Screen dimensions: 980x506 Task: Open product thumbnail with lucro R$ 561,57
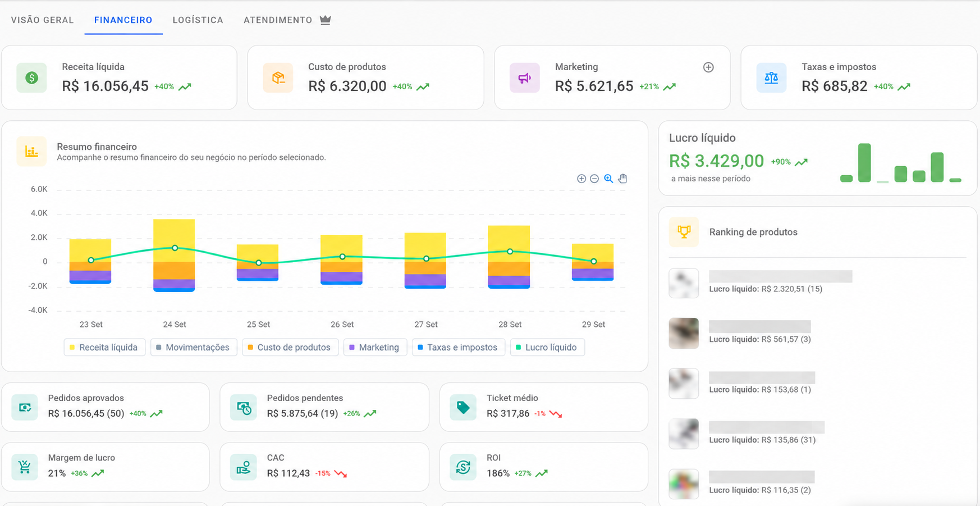(x=684, y=333)
